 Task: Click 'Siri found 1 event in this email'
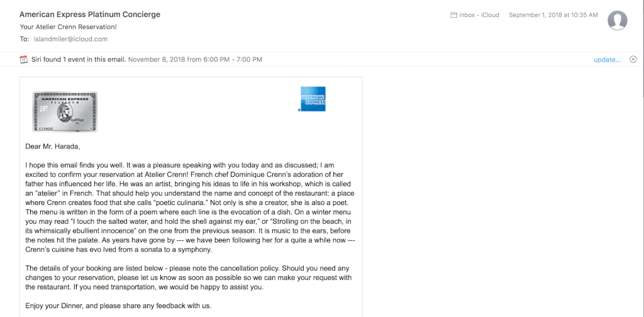pyautogui.click(x=79, y=60)
